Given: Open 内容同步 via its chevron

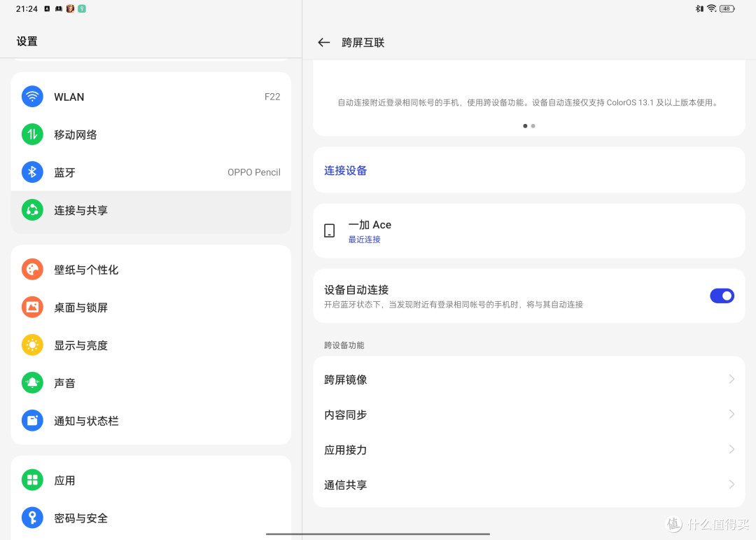Looking at the screenshot, I should click(731, 414).
